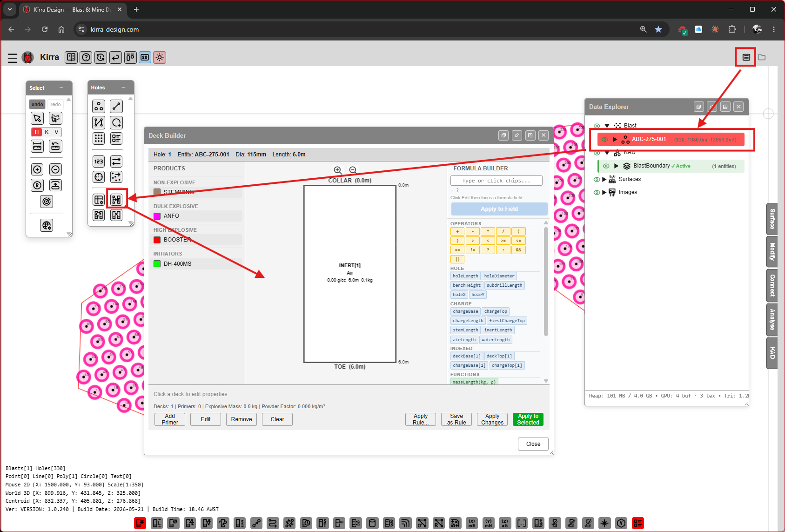Select the line-of-holes tool
Viewport: 785px width, 532px height.
tap(116, 107)
